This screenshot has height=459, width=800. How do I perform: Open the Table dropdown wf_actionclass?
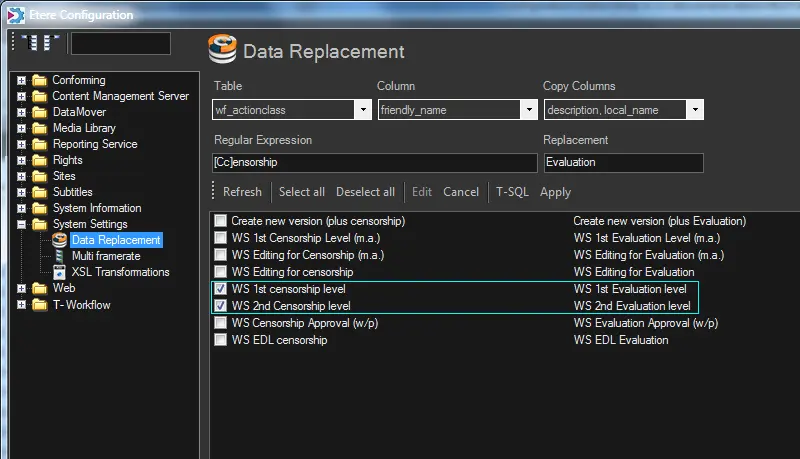coord(362,110)
